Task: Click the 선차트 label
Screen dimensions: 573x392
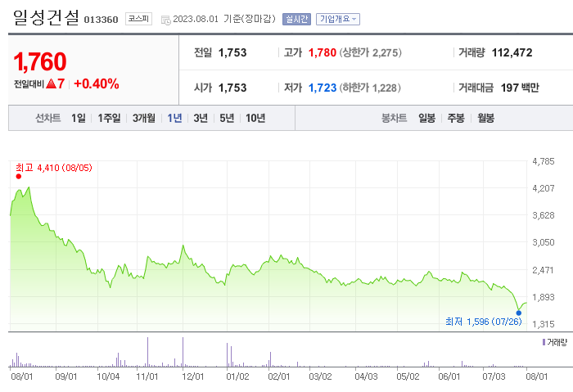Action: pos(47,118)
